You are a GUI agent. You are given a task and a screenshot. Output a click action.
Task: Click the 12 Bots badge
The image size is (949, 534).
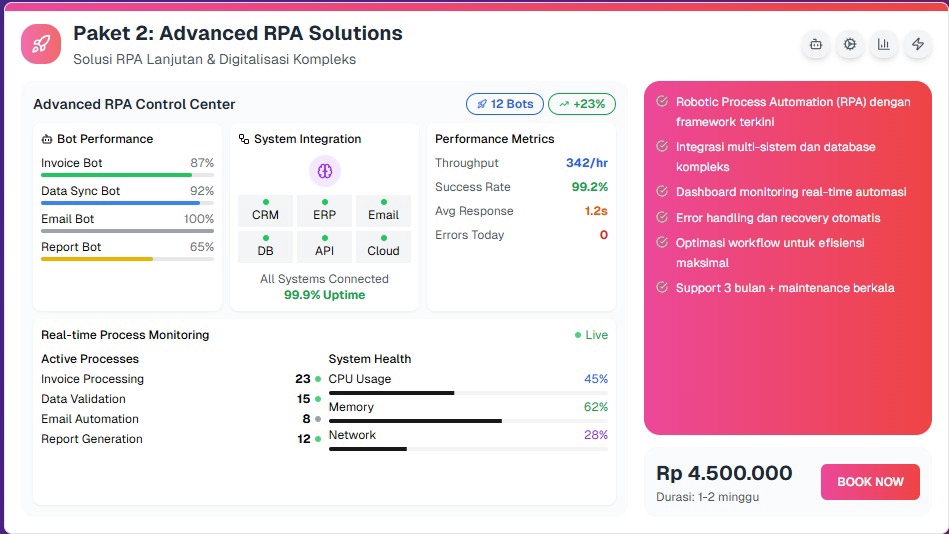click(x=505, y=104)
